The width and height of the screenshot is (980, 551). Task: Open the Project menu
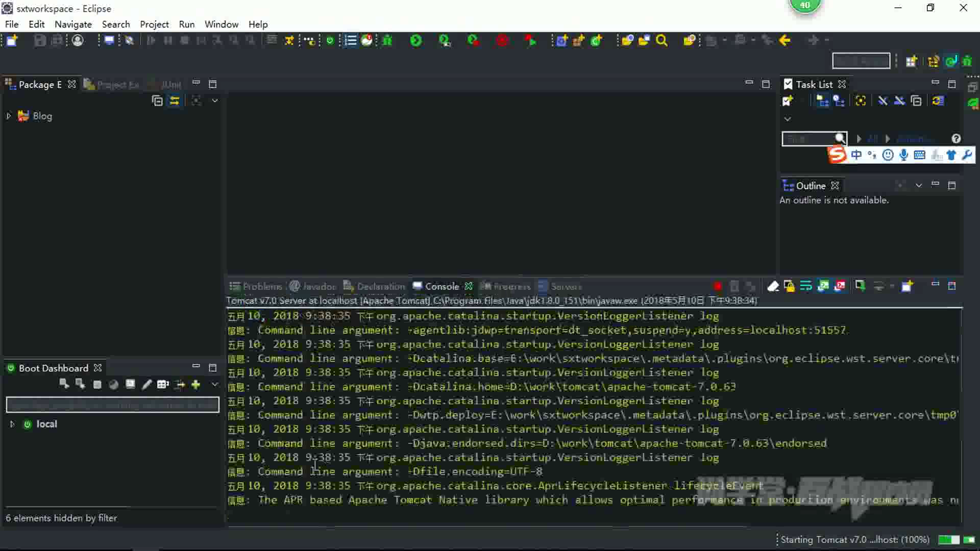pos(154,24)
